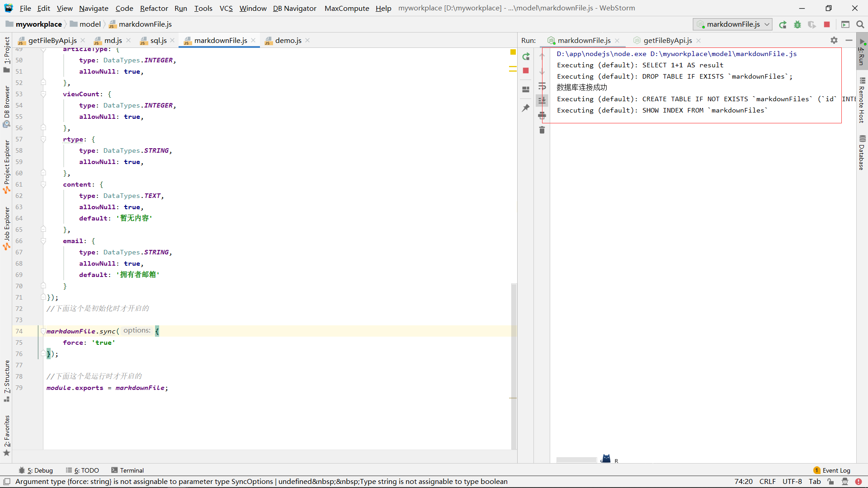
Task: Toggle soft-wrap in the Run console
Action: [x=542, y=86]
